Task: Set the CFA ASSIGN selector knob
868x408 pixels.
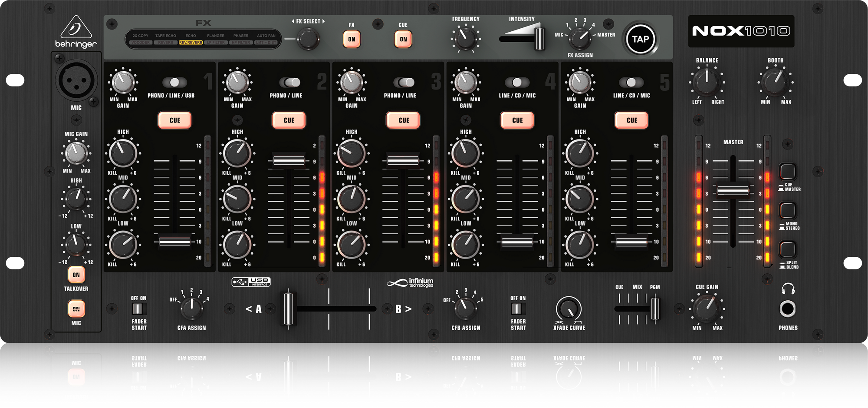Action: (191, 308)
